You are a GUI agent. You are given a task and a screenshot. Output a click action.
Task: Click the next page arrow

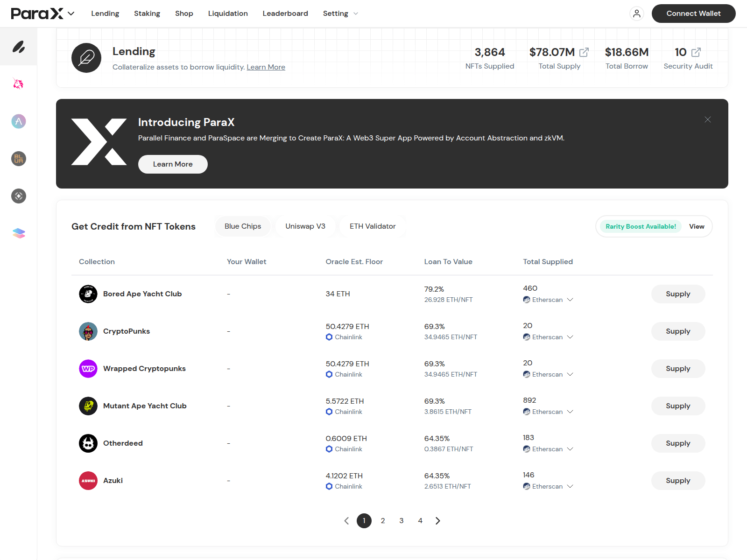click(x=438, y=521)
